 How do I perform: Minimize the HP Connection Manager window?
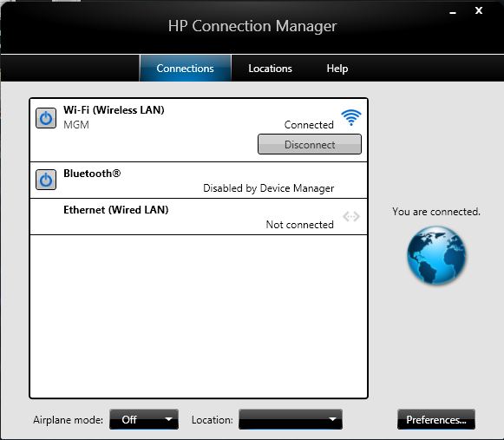click(x=453, y=12)
